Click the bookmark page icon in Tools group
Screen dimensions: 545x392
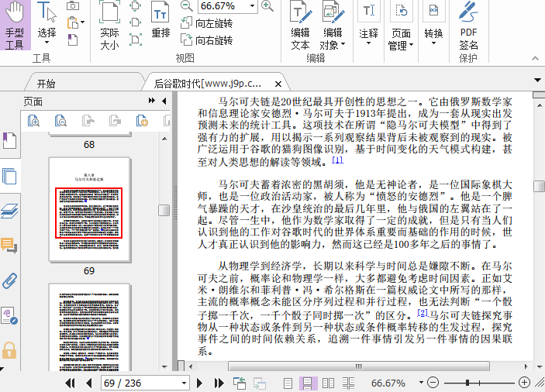[72, 40]
